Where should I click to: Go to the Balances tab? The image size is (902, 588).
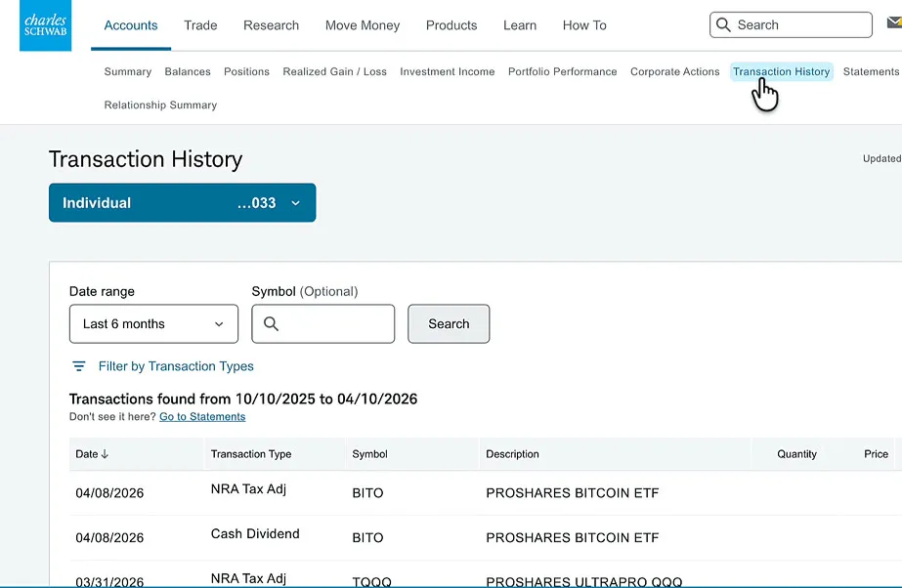click(x=188, y=71)
